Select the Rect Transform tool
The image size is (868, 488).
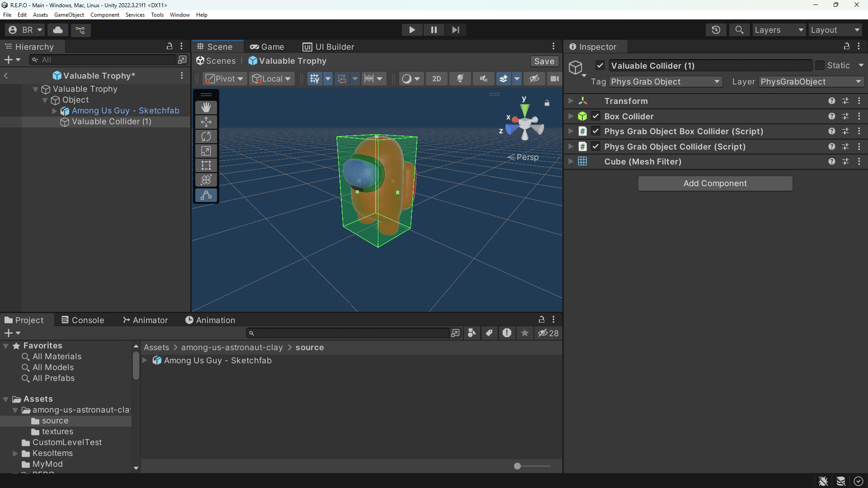pos(206,165)
